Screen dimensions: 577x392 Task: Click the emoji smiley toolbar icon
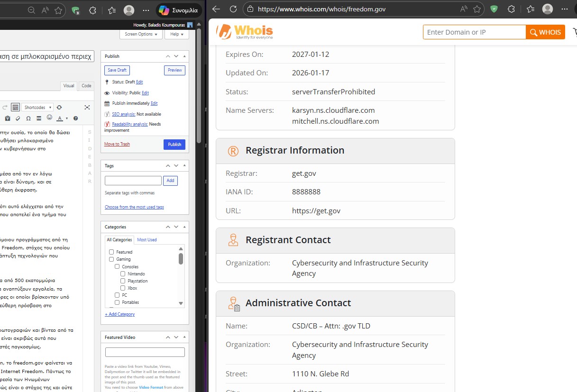coord(49,118)
